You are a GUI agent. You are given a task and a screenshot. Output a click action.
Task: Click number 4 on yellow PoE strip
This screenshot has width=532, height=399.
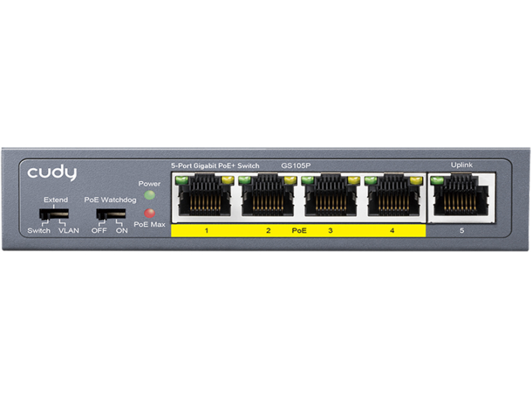pos(392,231)
